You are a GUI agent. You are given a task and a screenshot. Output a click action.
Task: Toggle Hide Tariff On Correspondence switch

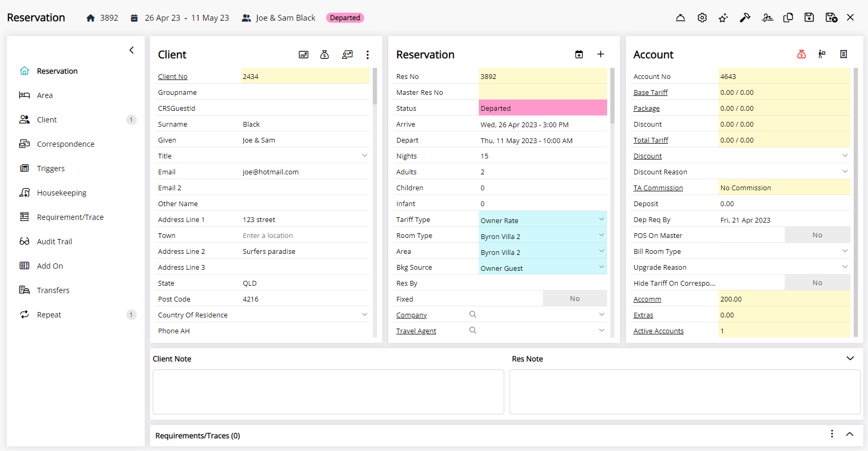(x=817, y=283)
